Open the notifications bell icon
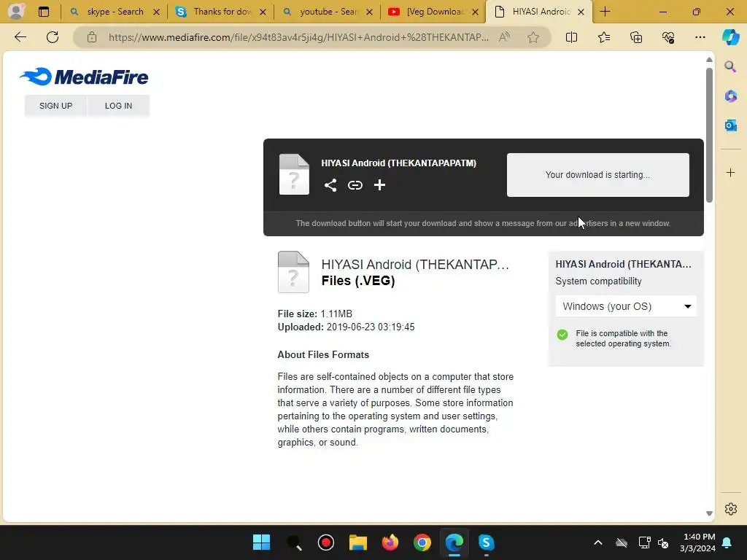This screenshot has width=747, height=560. pos(727,542)
